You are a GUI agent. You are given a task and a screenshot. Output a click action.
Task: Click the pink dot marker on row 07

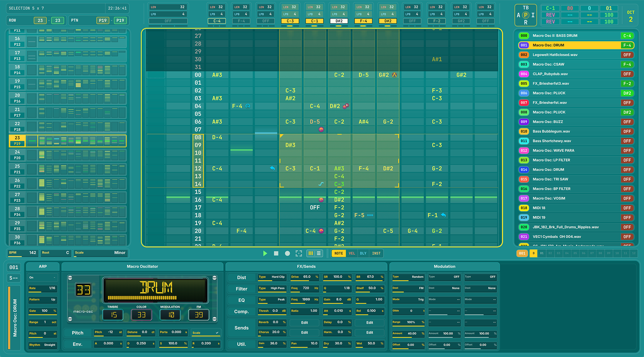coord(321,129)
